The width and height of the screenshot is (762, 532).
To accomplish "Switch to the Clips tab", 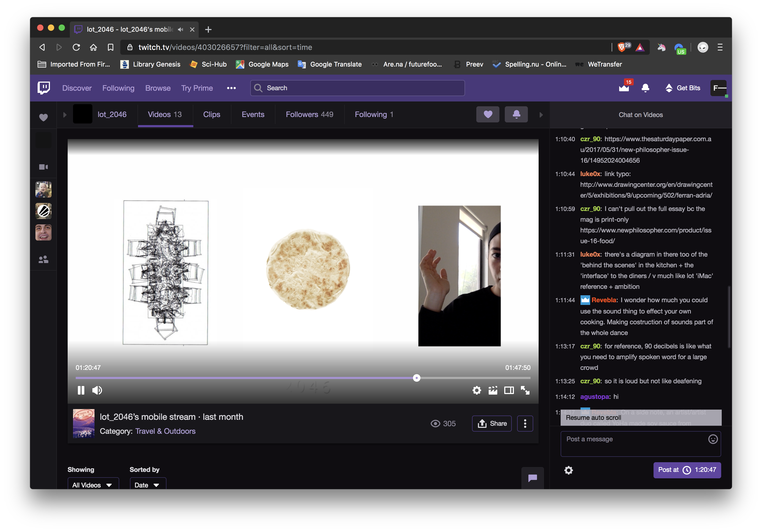I will pos(212,115).
